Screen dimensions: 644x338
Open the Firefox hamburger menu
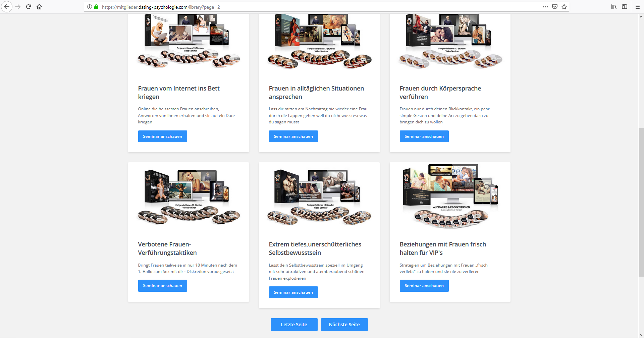(638, 7)
